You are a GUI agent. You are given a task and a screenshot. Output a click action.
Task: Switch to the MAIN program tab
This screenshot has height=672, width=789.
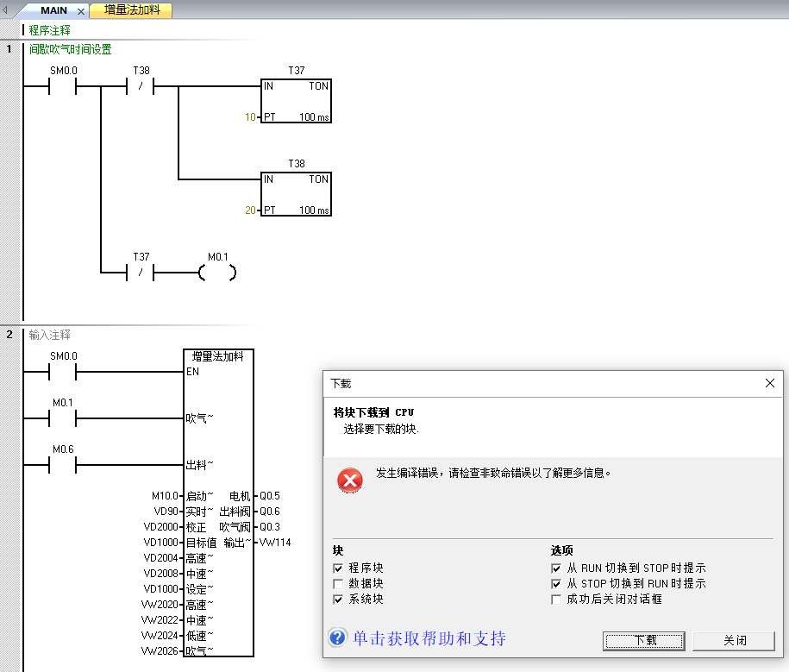coord(53,10)
